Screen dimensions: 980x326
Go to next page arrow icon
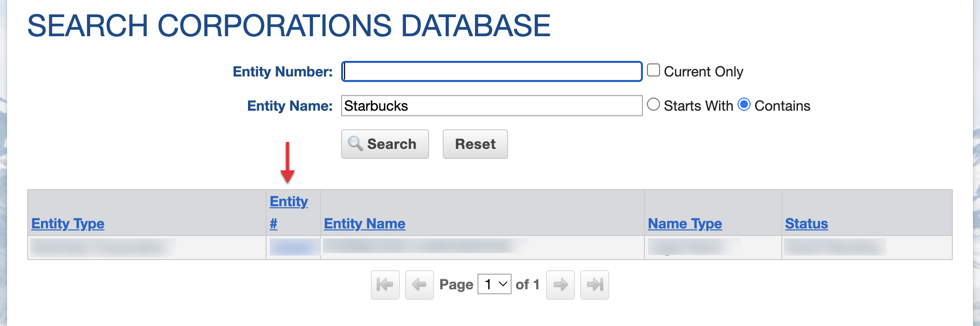(x=560, y=285)
